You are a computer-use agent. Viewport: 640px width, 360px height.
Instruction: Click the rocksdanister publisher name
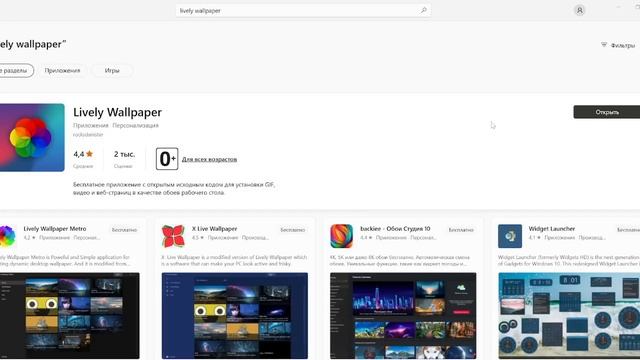point(88,135)
